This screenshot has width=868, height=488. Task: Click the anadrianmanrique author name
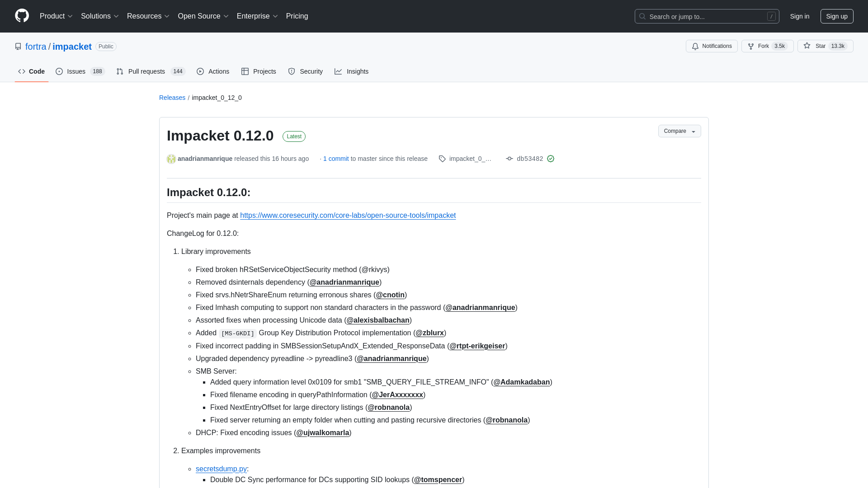pos(205,159)
